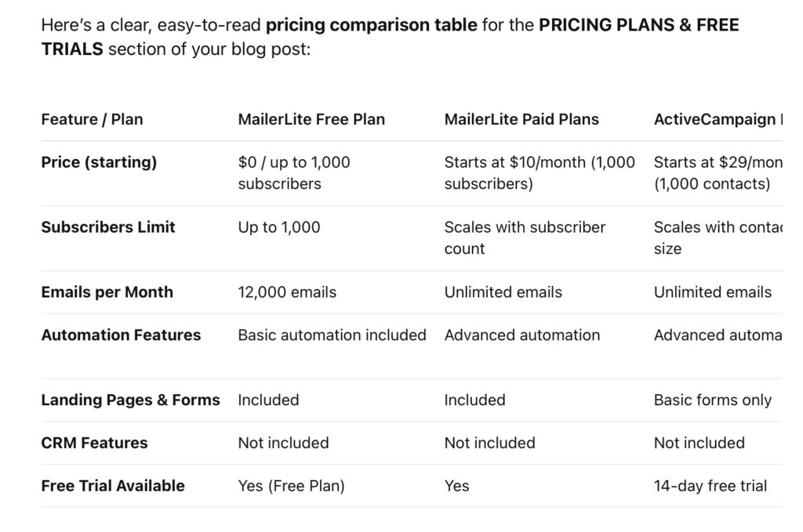803x532 pixels.
Task: Select the "CRM Features" row label
Action: 93,443
